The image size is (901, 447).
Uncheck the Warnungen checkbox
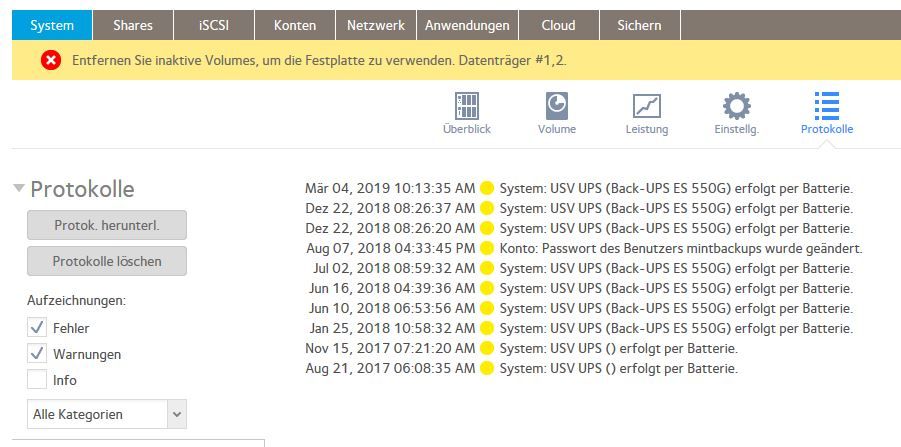click(x=37, y=354)
